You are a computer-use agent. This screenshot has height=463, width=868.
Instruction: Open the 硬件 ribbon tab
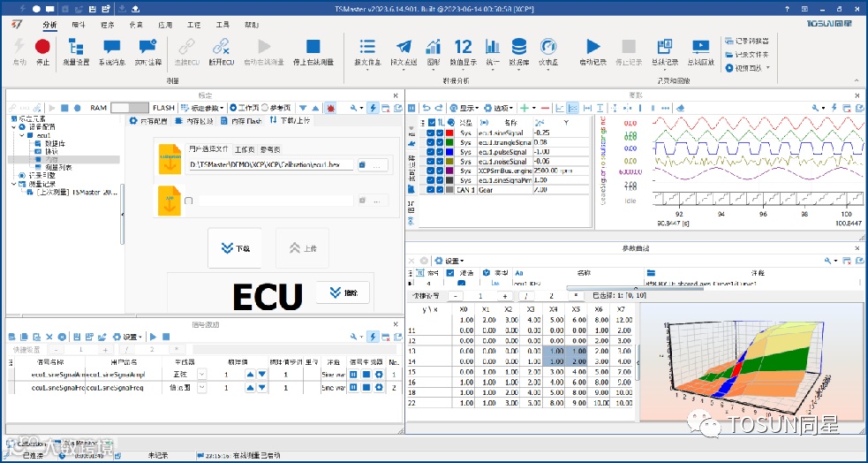coord(79,25)
